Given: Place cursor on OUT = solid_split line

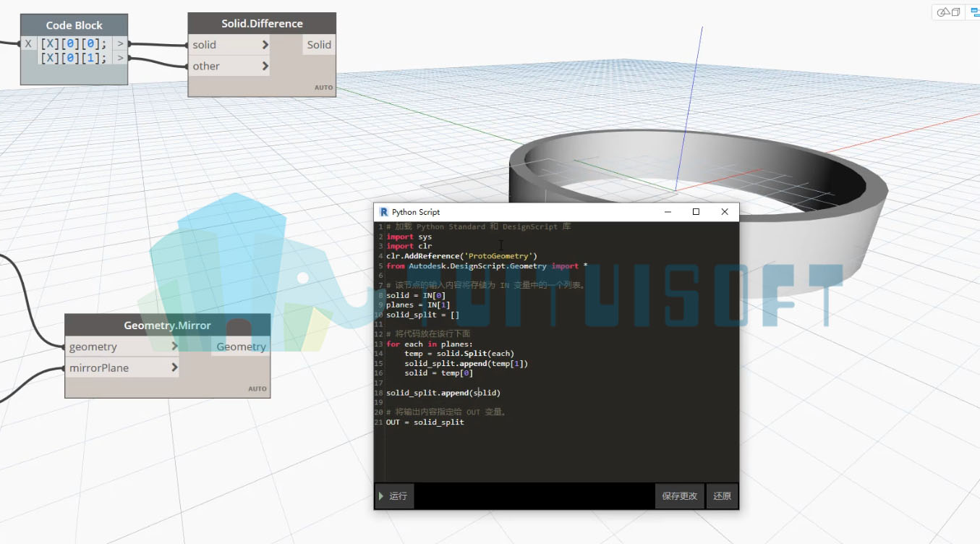Looking at the screenshot, I should (x=425, y=422).
